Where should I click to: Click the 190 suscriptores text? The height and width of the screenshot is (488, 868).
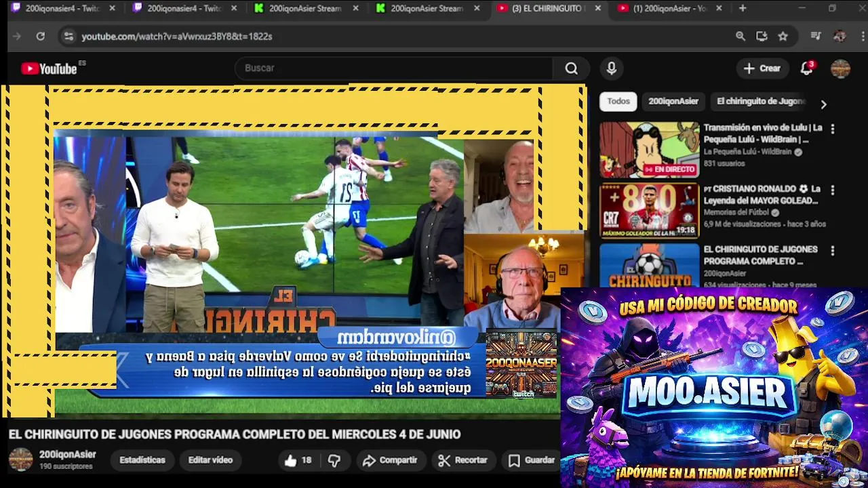pyautogui.click(x=66, y=467)
